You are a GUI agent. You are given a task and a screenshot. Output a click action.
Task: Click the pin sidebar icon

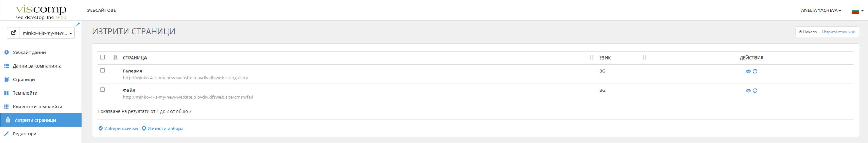click(78, 24)
